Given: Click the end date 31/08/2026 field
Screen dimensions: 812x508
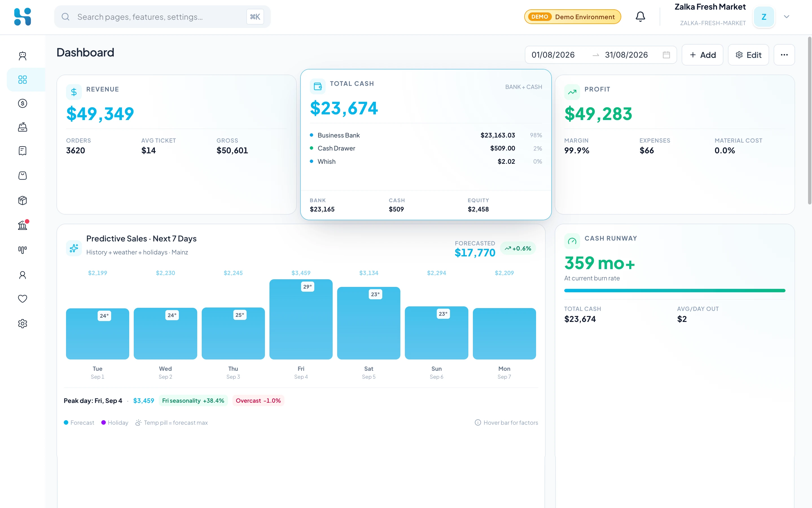Looking at the screenshot, I should point(626,55).
